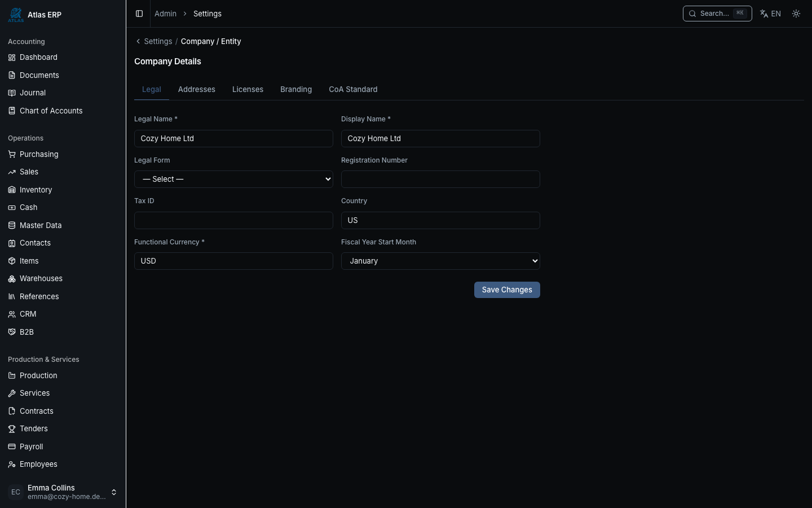Click the Tax ID input field
This screenshot has height=508, width=812.
[x=233, y=220]
